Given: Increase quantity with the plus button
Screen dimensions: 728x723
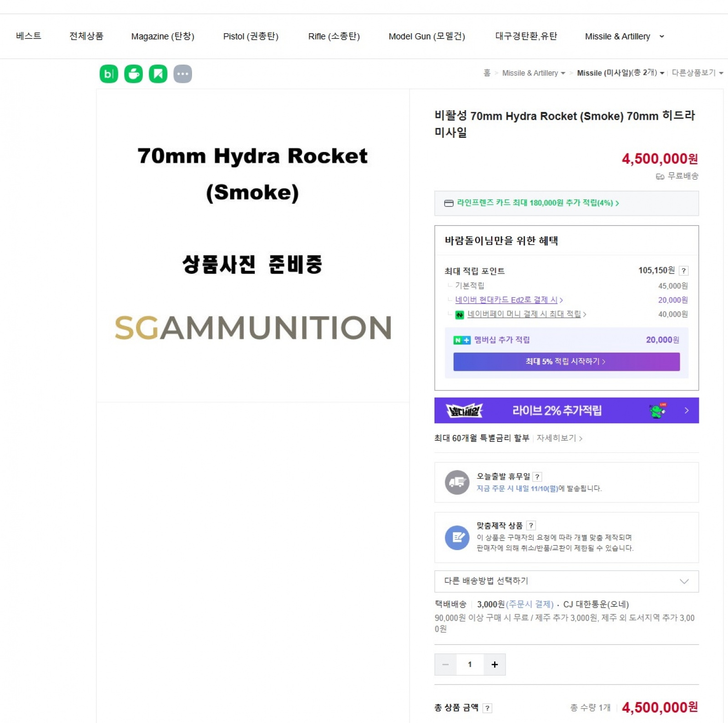Looking at the screenshot, I should point(495,664).
